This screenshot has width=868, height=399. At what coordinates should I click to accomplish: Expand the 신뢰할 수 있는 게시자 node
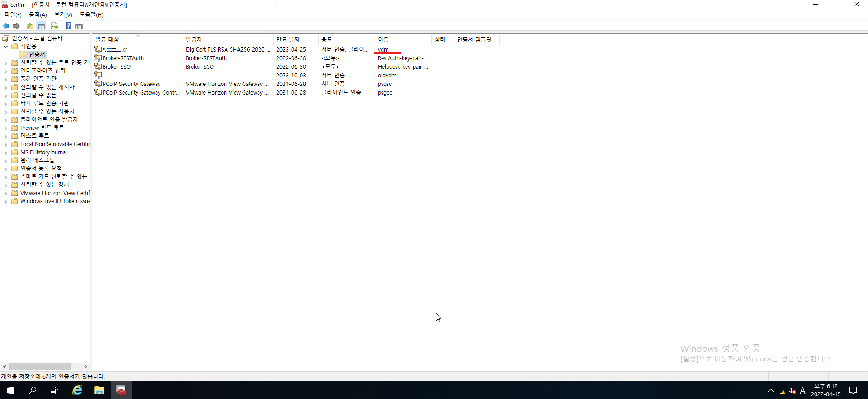click(x=5, y=87)
